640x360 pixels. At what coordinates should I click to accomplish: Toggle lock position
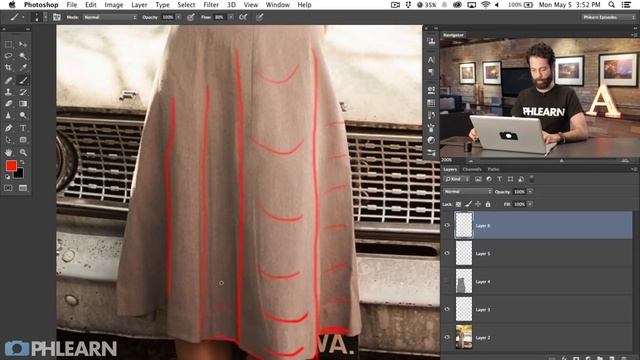[x=478, y=204]
